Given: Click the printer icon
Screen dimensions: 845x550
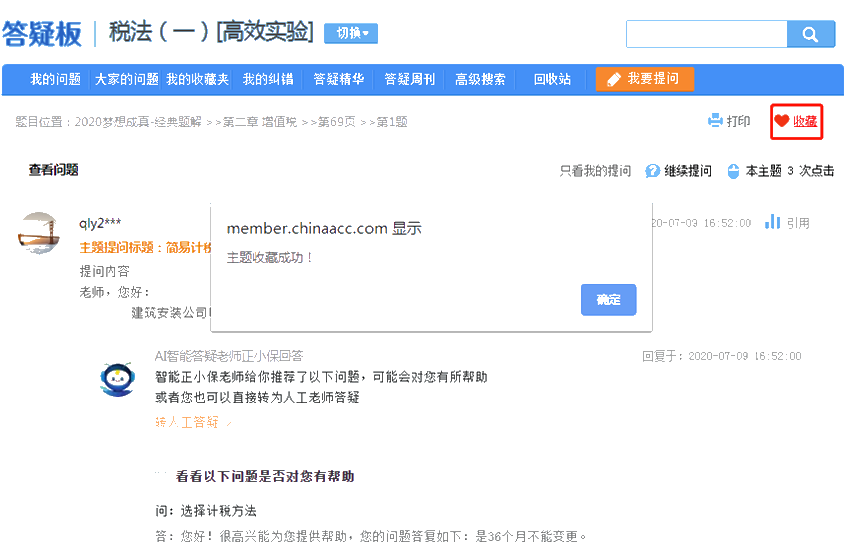Looking at the screenshot, I should (x=715, y=121).
